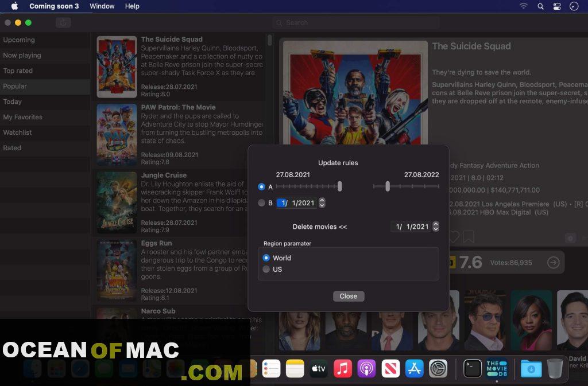Open the Coming soon 3 app menu
Image resolution: width=588 pixels, height=386 pixels.
[x=54, y=6]
